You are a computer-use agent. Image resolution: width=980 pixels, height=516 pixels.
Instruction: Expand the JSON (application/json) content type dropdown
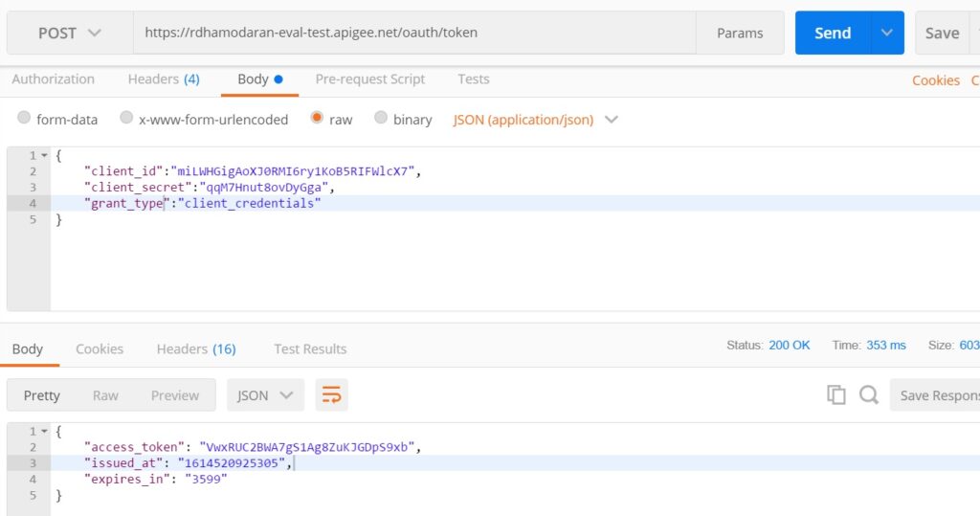[536, 120]
